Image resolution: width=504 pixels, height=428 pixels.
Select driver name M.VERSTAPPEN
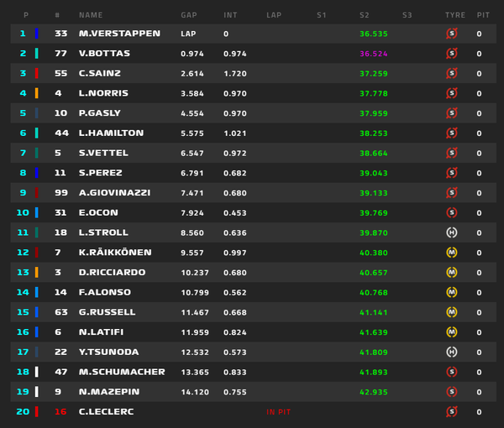pyautogui.click(x=119, y=34)
